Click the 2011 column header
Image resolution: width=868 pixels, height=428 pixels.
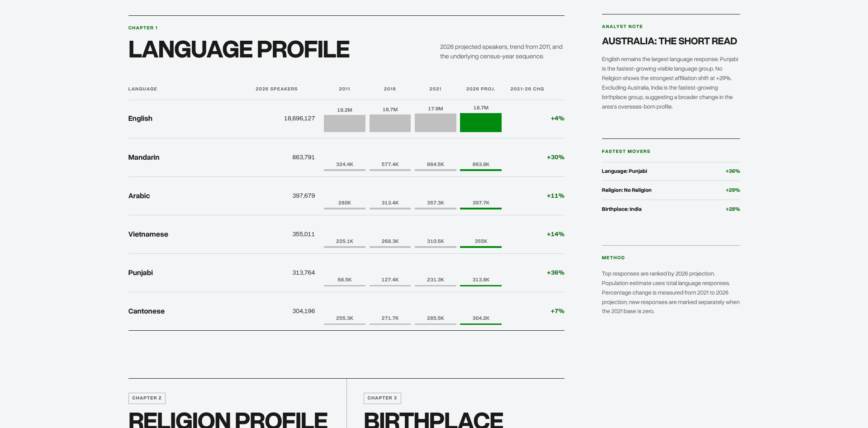coord(345,89)
